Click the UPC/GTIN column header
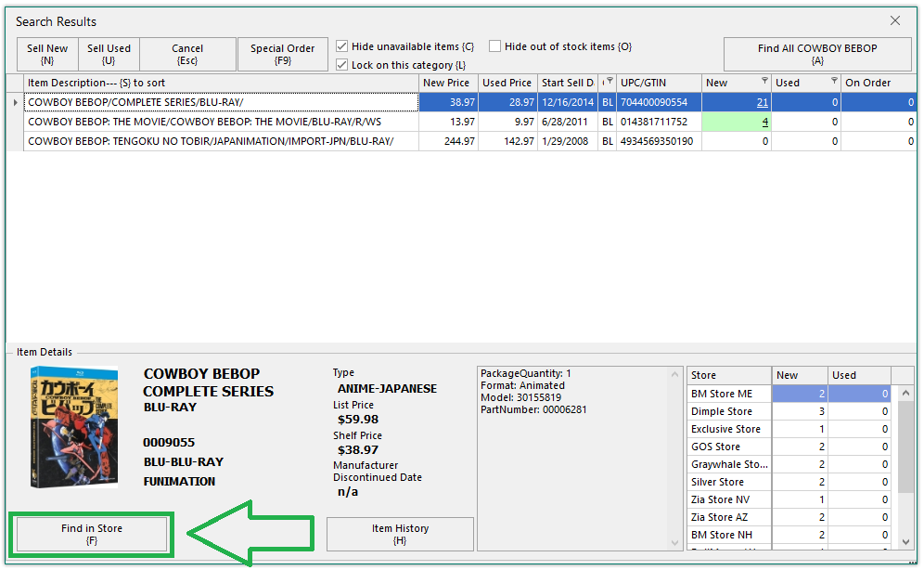The height and width of the screenshot is (570, 924). [x=659, y=84]
